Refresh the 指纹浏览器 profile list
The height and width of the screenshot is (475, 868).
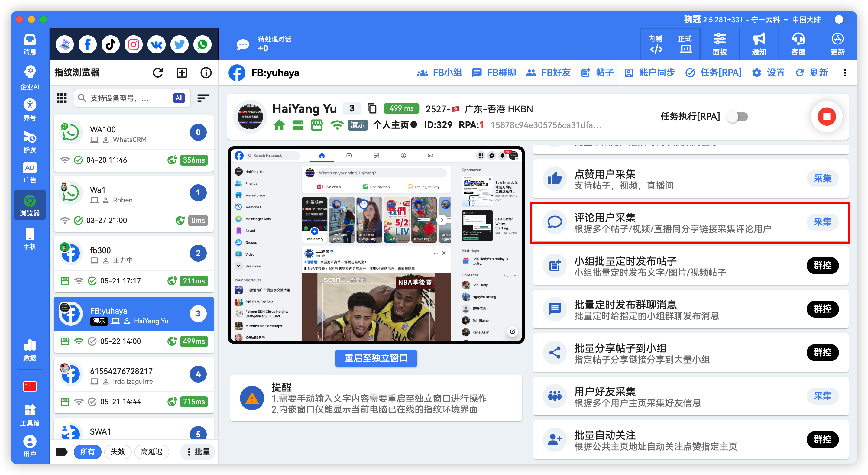(x=158, y=73)
